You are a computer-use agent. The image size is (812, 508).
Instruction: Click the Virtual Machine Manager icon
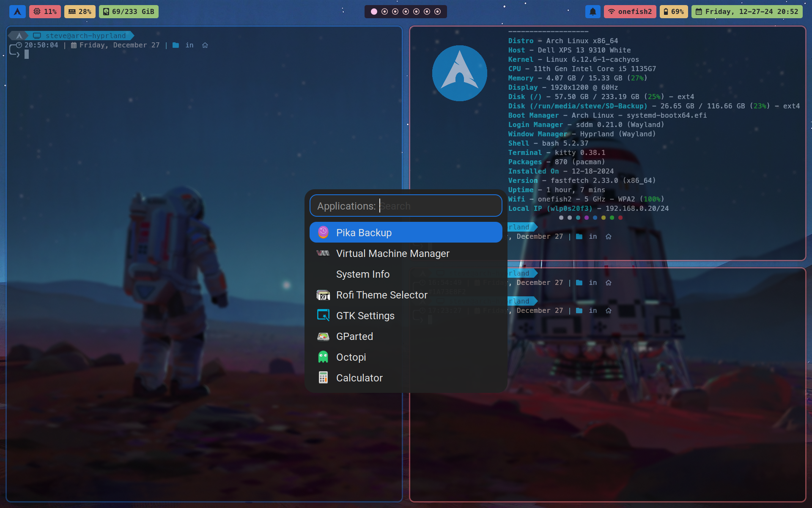[x=323, y=253]
